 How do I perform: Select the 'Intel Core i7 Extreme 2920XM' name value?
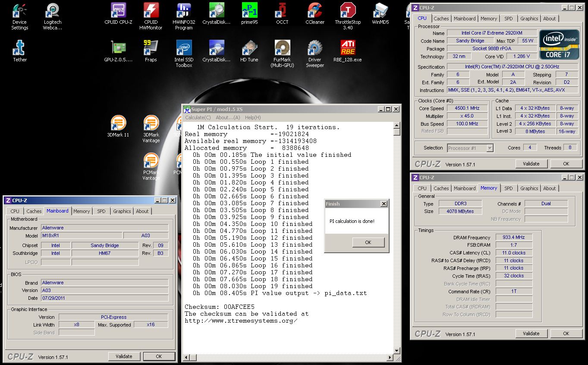click(x=492, y=33)
